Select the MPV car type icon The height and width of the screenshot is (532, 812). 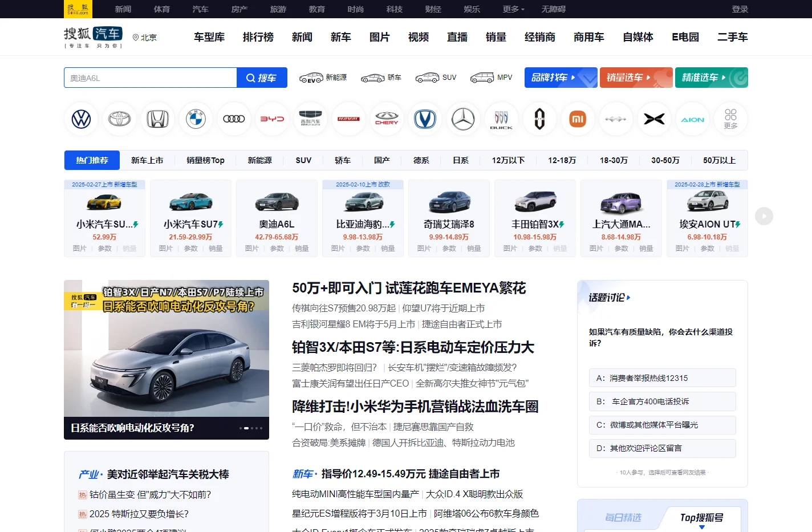(491, 78)
